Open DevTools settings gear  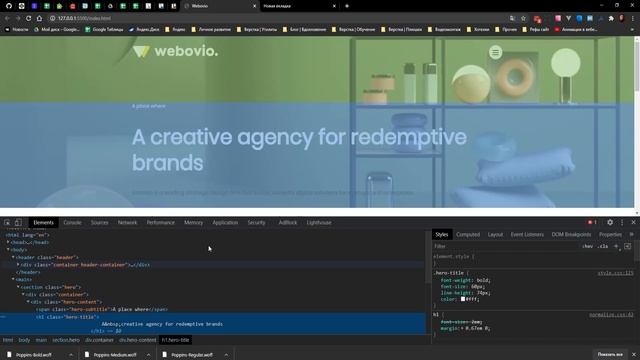(610, 222)
